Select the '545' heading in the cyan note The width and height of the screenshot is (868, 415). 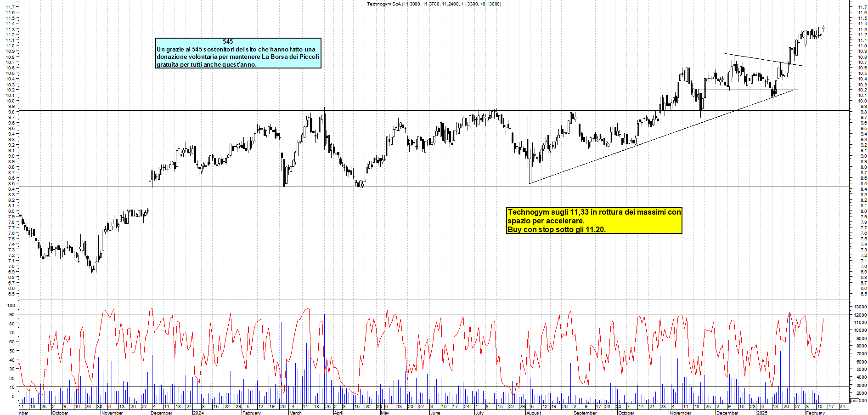[x=228, y=41]
